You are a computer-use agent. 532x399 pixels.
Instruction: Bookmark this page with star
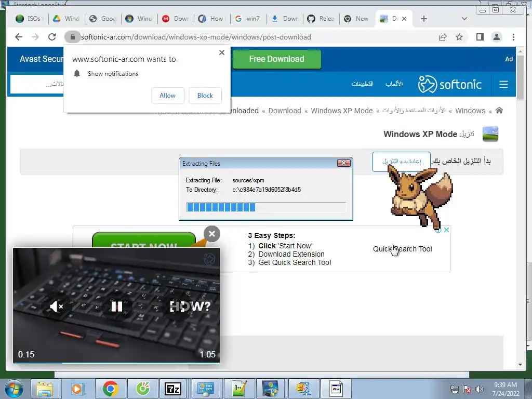(459, 37)
